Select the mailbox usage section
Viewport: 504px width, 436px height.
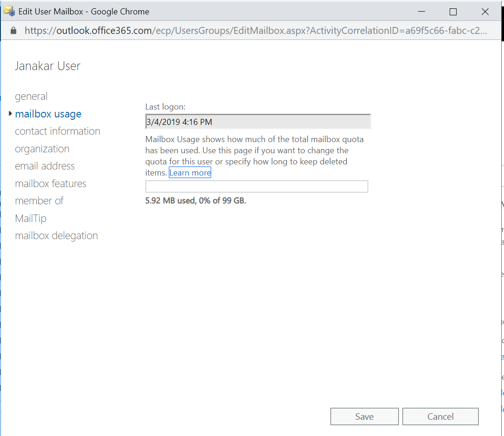click(x=48, y=114)
